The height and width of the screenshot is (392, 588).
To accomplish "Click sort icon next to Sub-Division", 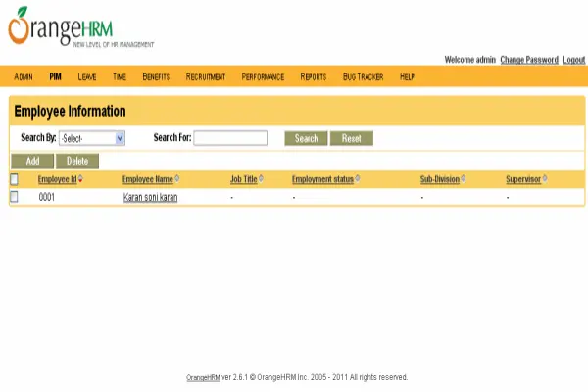I will (x=463, y=179).
